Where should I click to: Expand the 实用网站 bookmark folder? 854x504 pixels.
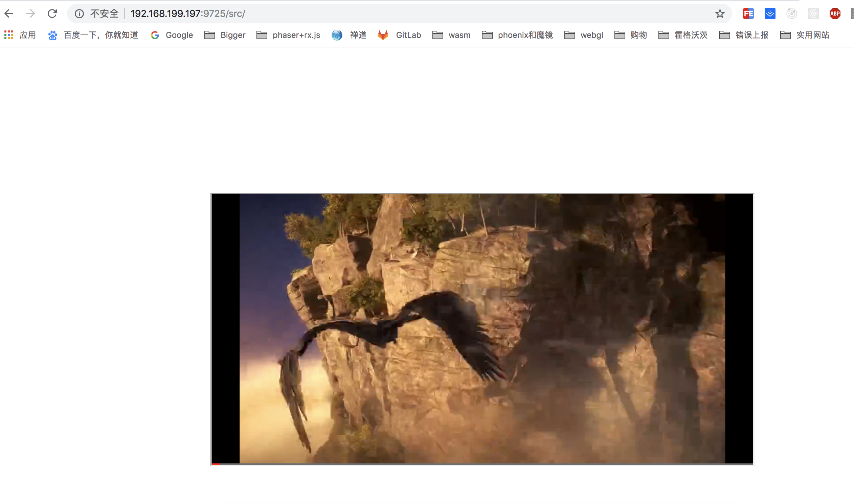click(x=804, y=35)
